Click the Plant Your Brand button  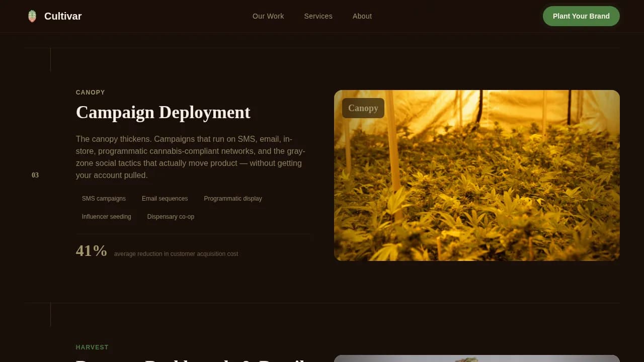581,16
